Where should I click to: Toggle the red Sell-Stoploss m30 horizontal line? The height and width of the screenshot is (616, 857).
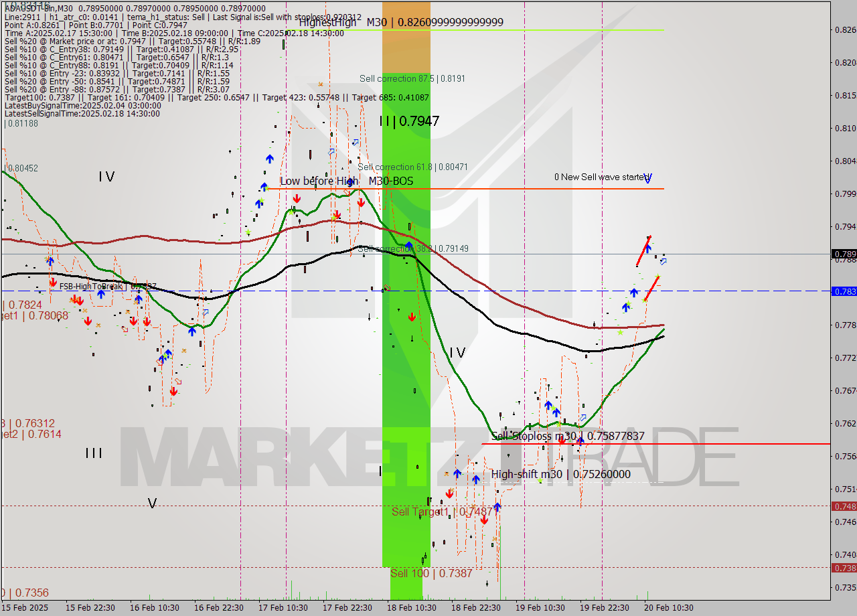[703, 444]
